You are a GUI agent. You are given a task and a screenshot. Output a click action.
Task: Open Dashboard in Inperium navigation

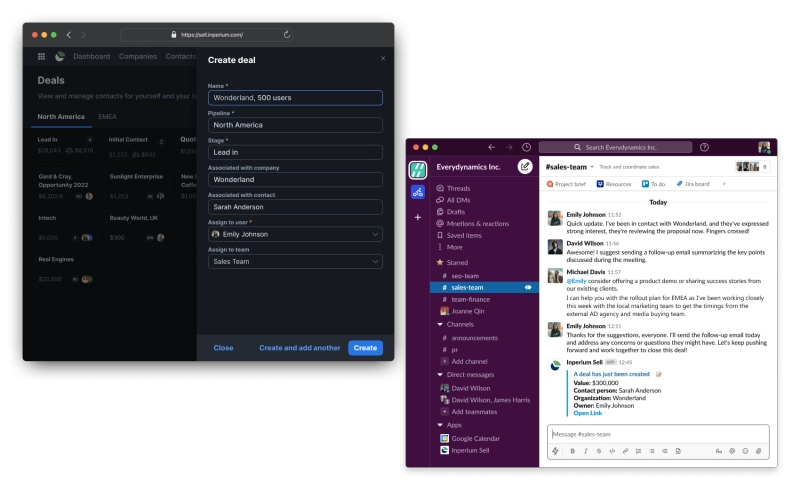[91, 56]
